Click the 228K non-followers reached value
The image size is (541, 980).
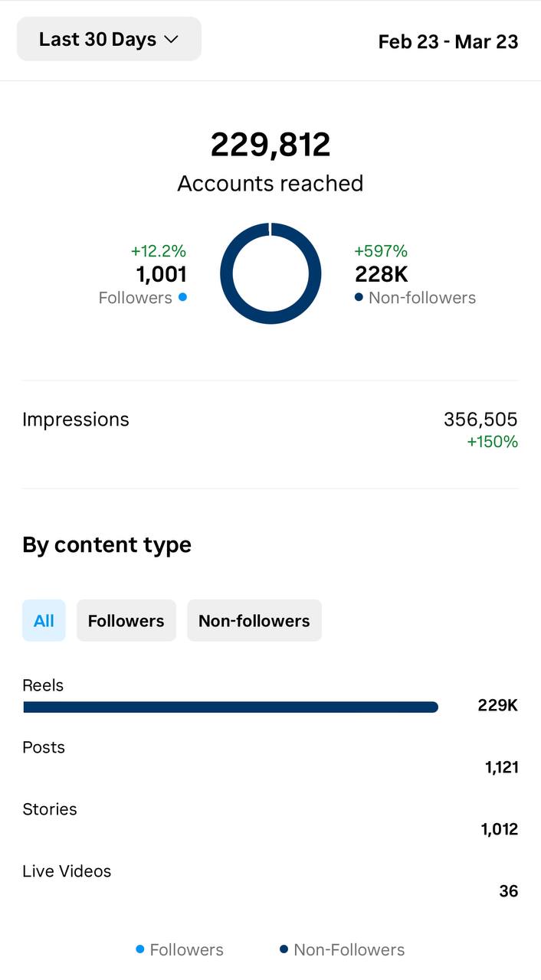click(x=382, y=274)
